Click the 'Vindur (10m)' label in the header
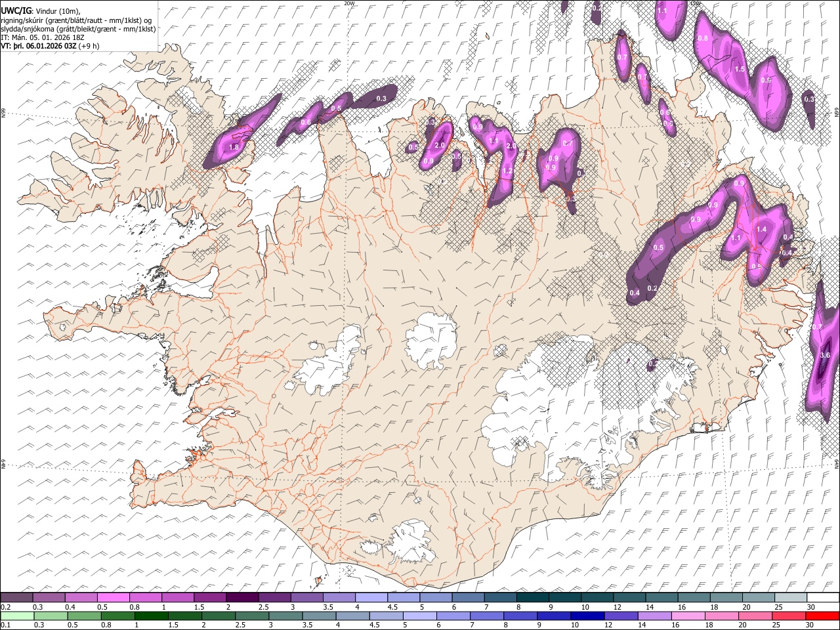 [x=57, y=11]
